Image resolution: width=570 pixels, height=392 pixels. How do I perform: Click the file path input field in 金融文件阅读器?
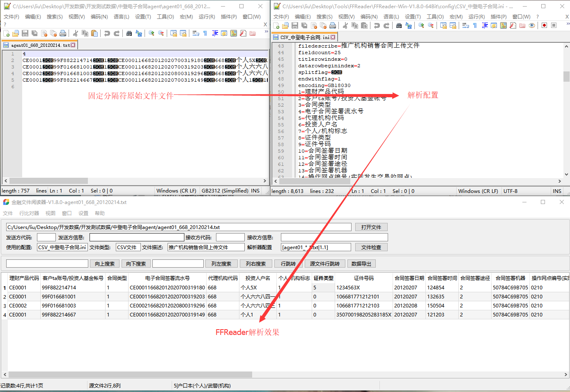coord(179,227)
